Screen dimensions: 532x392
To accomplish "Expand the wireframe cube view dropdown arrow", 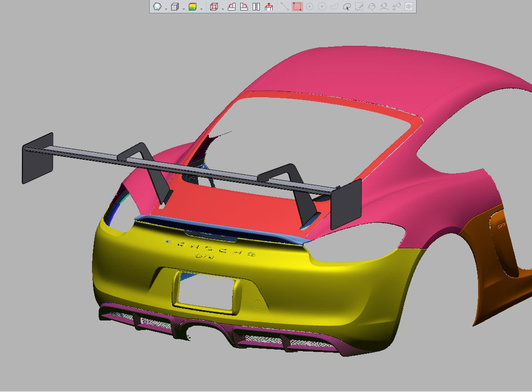I will tap(223, 9).
